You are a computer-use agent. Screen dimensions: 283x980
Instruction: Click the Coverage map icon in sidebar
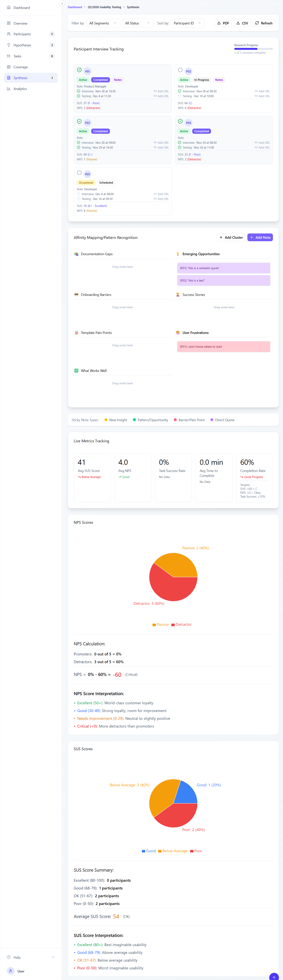click(9, 67)
